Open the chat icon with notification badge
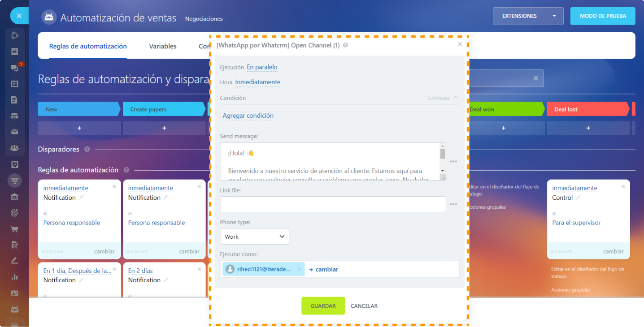 click(x=14, y=68)
